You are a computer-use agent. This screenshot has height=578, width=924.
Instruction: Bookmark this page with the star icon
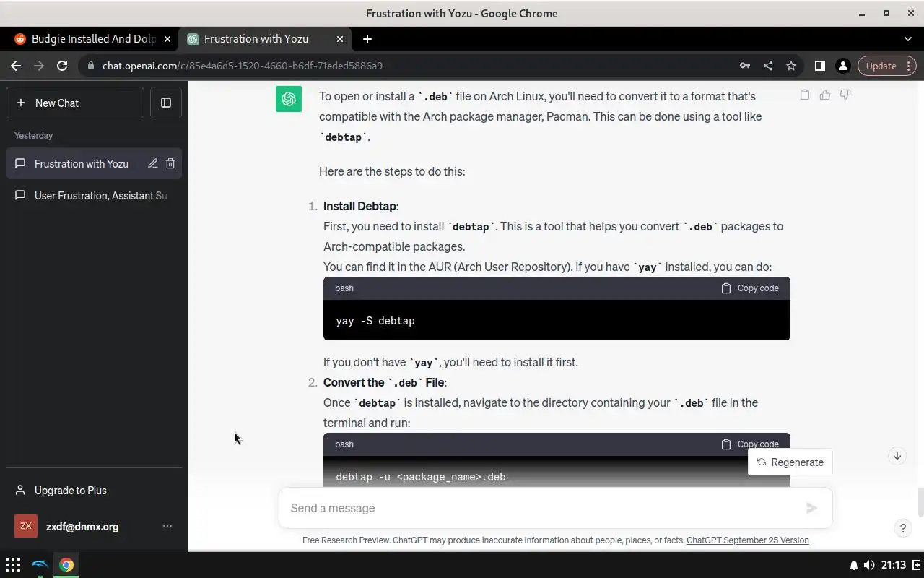(791, 66)
